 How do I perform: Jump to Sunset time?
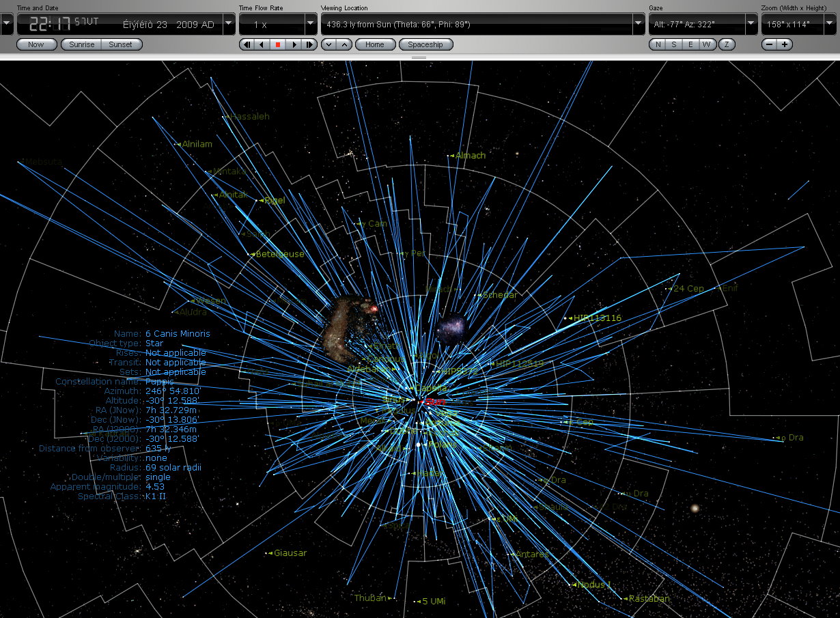[x=122, y=44]
